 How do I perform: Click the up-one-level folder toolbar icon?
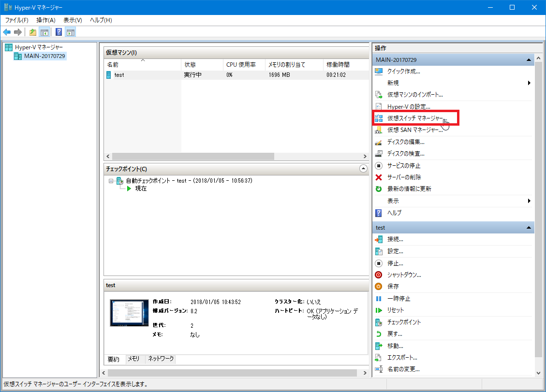(33, 32)
